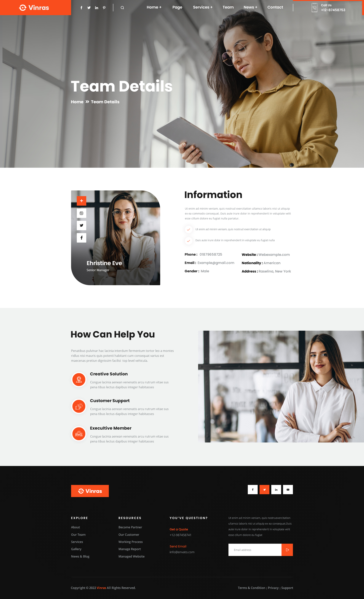Click the Instagram icon on profile card
Screen dimensions: 364x599
[81, 213]
